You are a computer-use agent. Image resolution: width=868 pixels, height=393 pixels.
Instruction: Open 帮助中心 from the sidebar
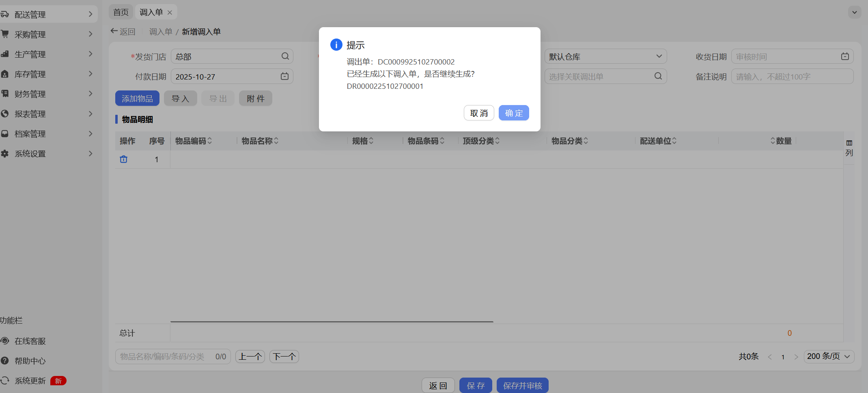(x=30, y=361)
